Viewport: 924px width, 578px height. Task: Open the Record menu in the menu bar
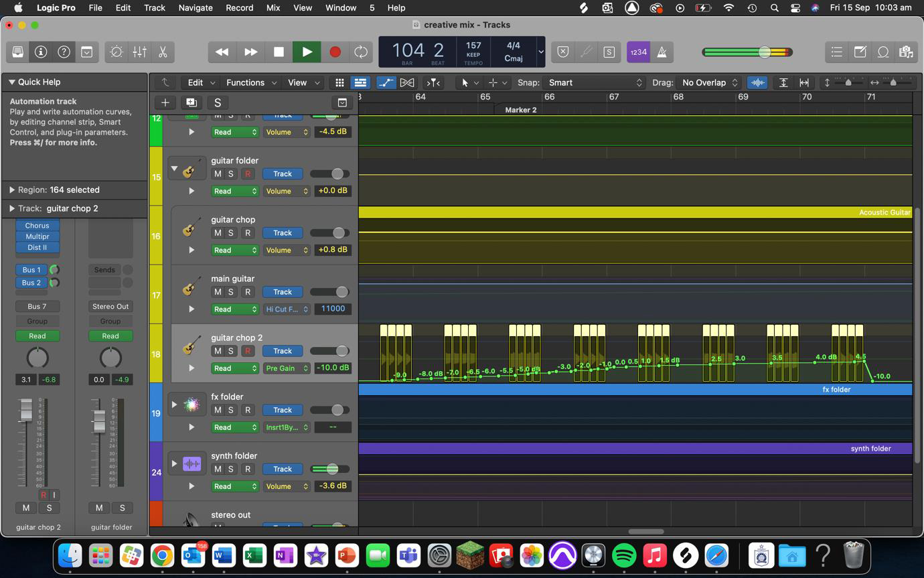[238, 7]
